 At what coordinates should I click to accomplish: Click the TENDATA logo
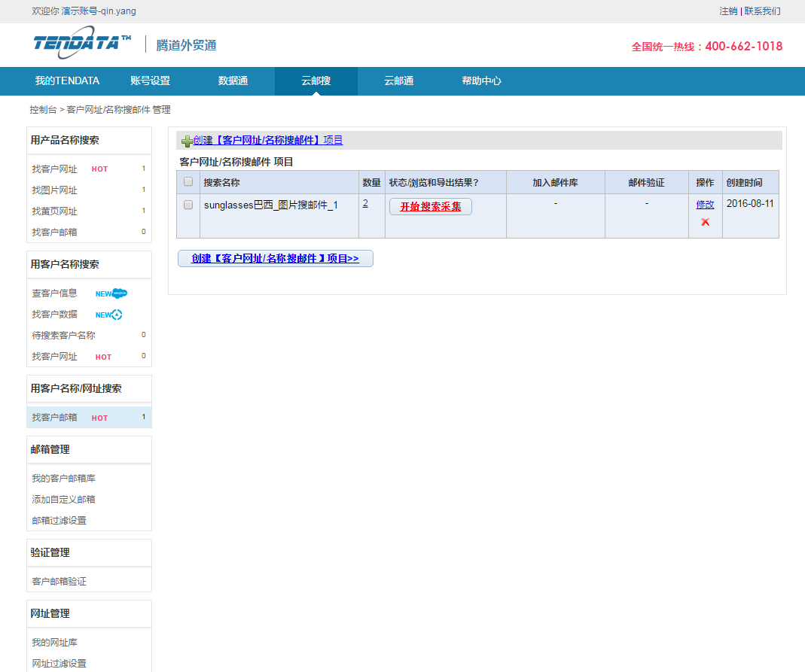point(82,44)
